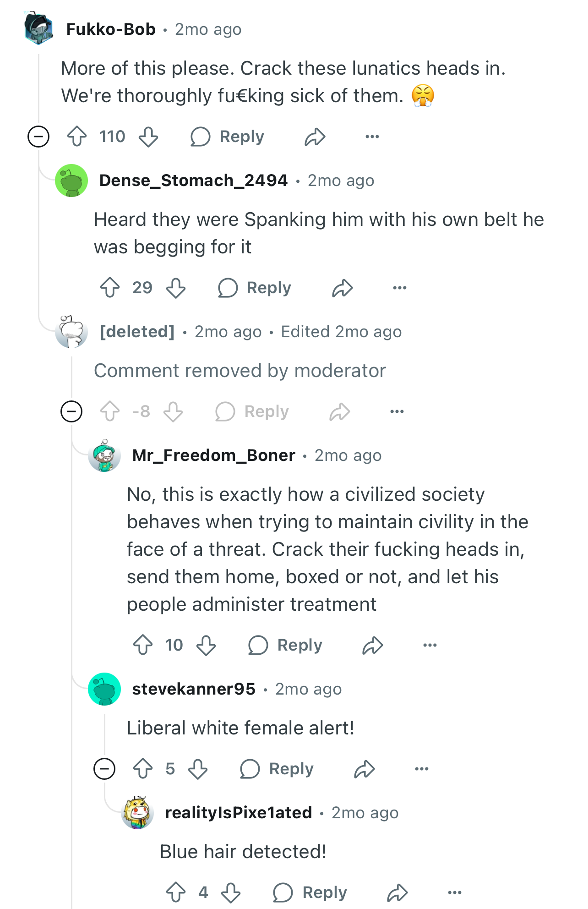This screenshot has height=909, width=588.
Task: Upvote Dense_Stomach_2494's comment
Action: click(x=110, y=288)
